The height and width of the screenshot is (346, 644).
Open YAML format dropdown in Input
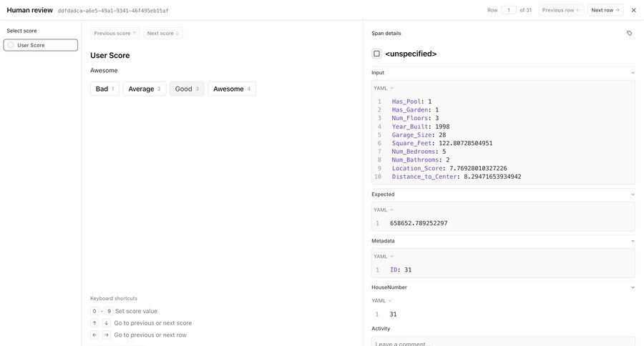click(x=384, y=88)
